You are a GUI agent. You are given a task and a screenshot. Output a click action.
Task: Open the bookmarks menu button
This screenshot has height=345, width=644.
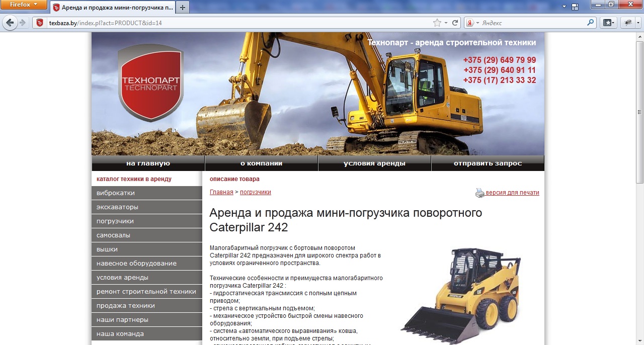pyautogui.click(x=609, y=23)
